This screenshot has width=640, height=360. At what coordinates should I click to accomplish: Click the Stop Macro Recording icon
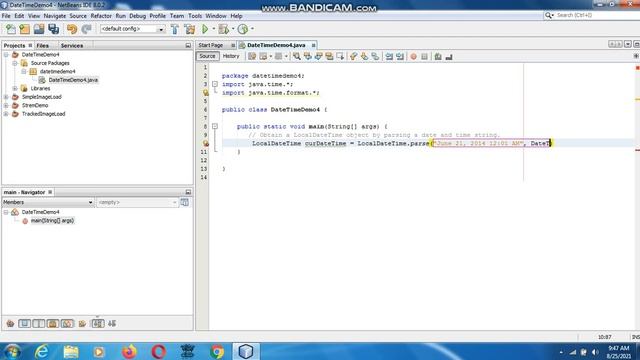click(x=424, y=57)
